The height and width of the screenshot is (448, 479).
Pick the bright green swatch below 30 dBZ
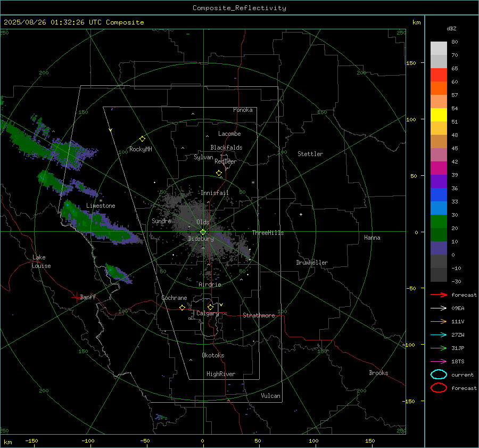tap(439, 221)
